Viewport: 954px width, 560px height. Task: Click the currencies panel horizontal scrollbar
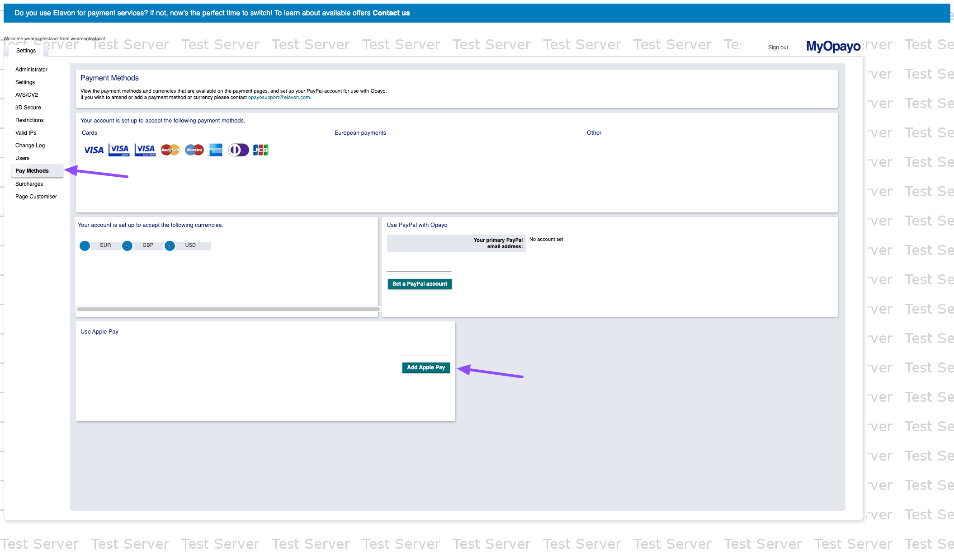click(x=228, y=309)
